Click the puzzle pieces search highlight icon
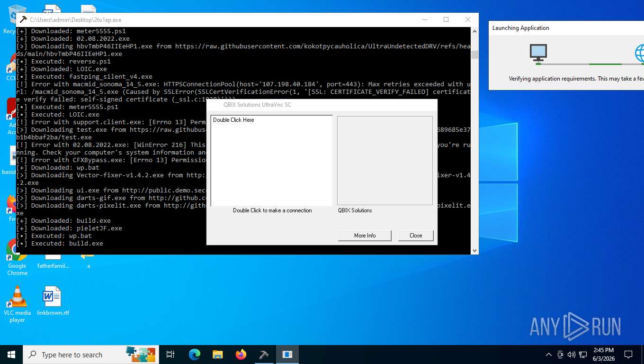644x364 pixels. point(141,355)
